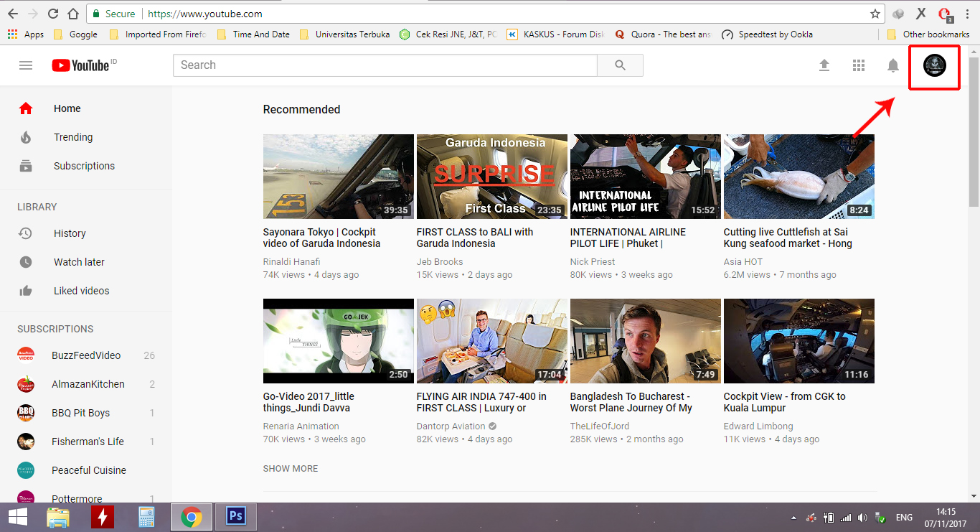Click the account profile avatar
Image resolution: width=980 pixels, height=532 pixels.
[x=934, y=67]
